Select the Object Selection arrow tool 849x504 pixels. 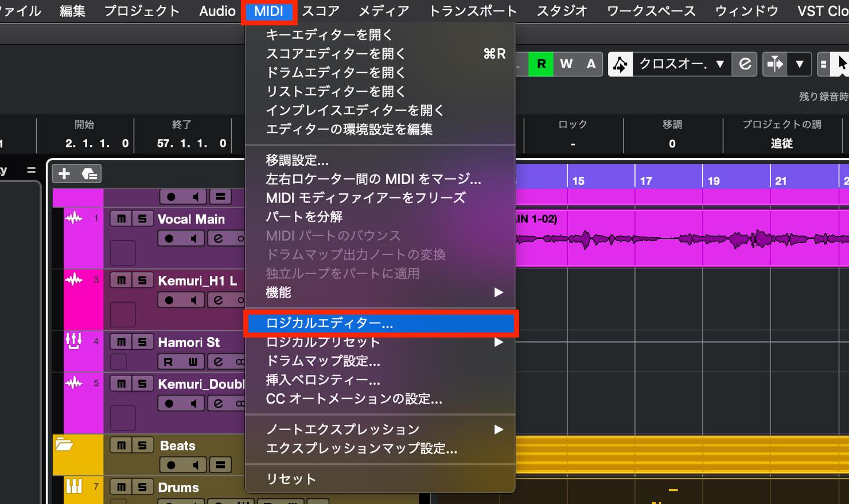pyautogui.click(x=841, y=64)
